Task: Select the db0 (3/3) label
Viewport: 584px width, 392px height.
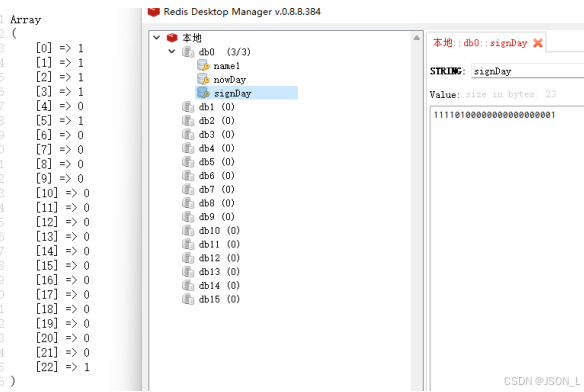Action: click(225, 52)
